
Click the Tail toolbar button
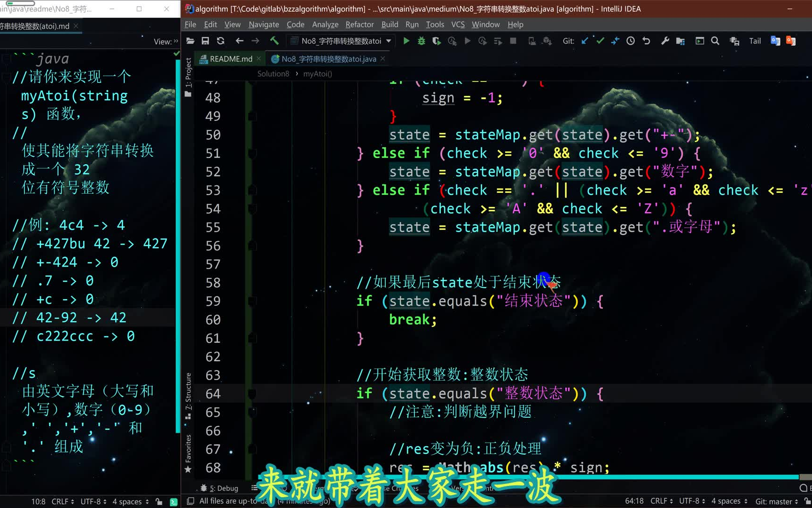[x=755, y=41]
